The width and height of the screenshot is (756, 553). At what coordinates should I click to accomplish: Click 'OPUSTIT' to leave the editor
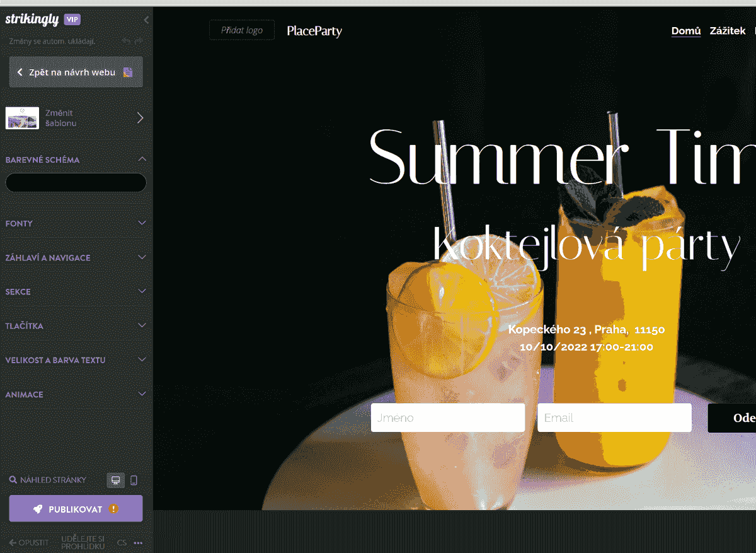(x=29, y=542)
